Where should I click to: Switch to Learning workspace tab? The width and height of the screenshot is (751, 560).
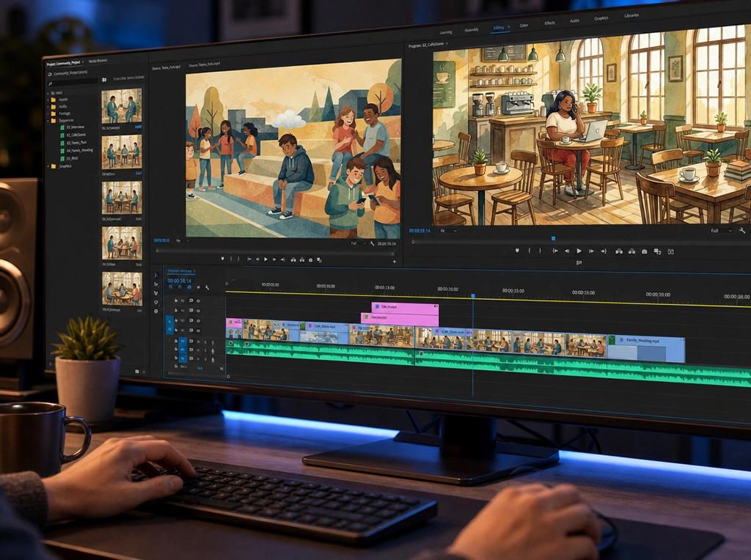(446, 32)
